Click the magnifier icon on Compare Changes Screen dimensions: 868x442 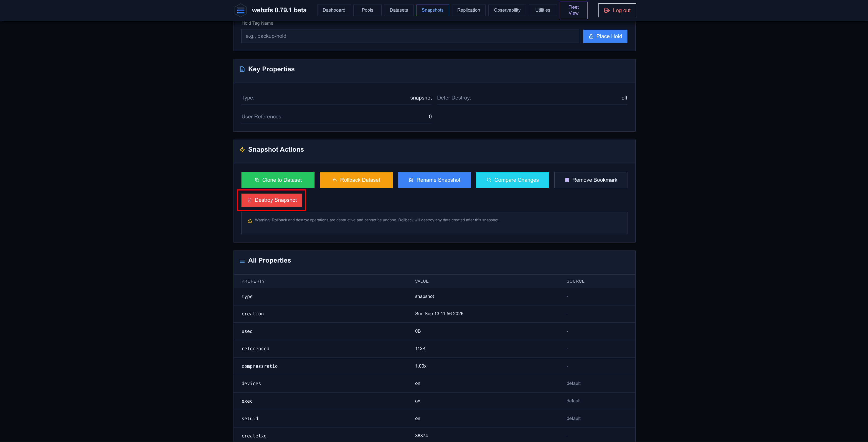[x=489, y=180]
